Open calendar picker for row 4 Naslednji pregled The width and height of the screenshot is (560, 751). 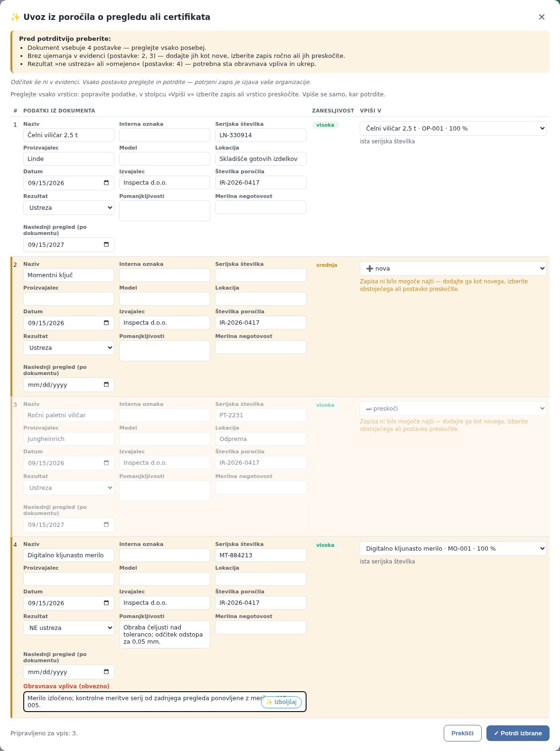click(x=106, y=672)
